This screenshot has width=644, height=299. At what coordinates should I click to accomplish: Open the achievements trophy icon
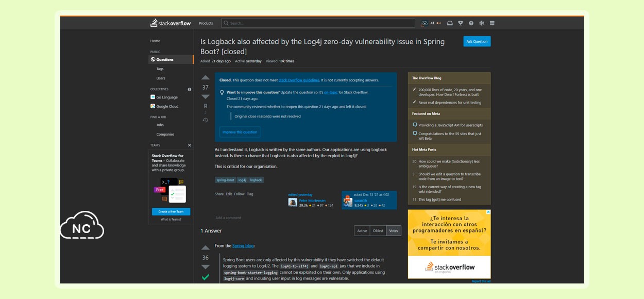click(461, 23)
